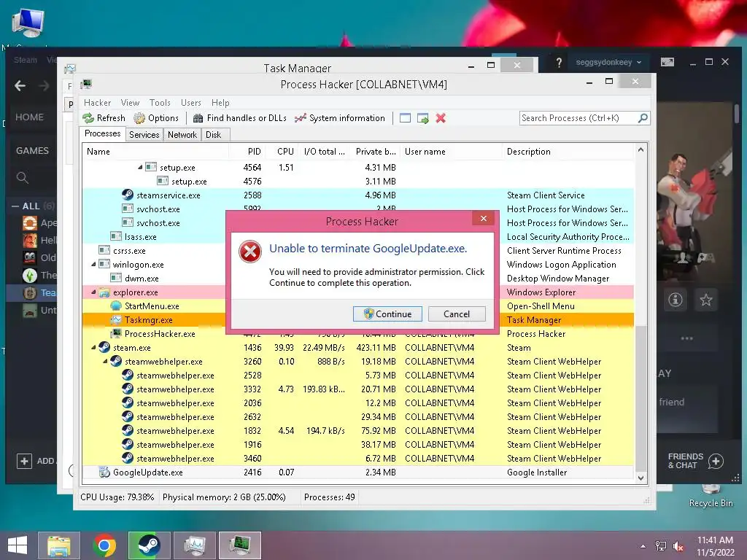Select steamwebhelper.exe with PID 3460
747x560 pixels.
[358, 458]
